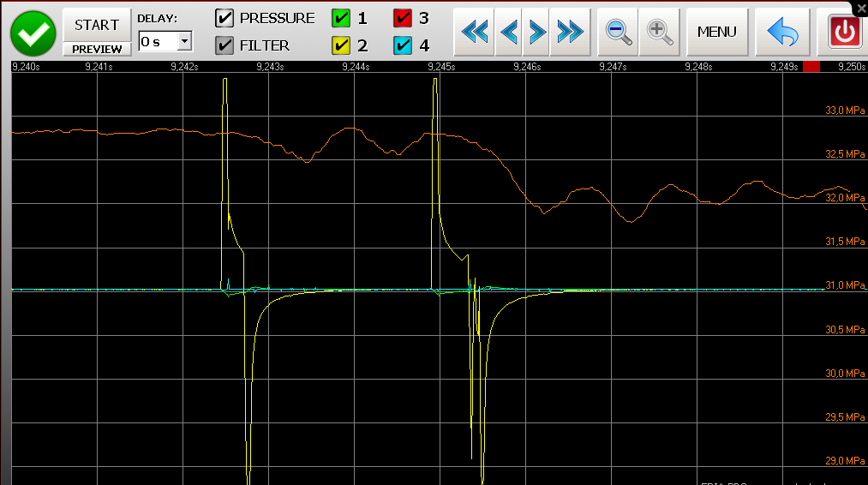
Task: Click the 9,248s time label
Action: click(698, 67)
